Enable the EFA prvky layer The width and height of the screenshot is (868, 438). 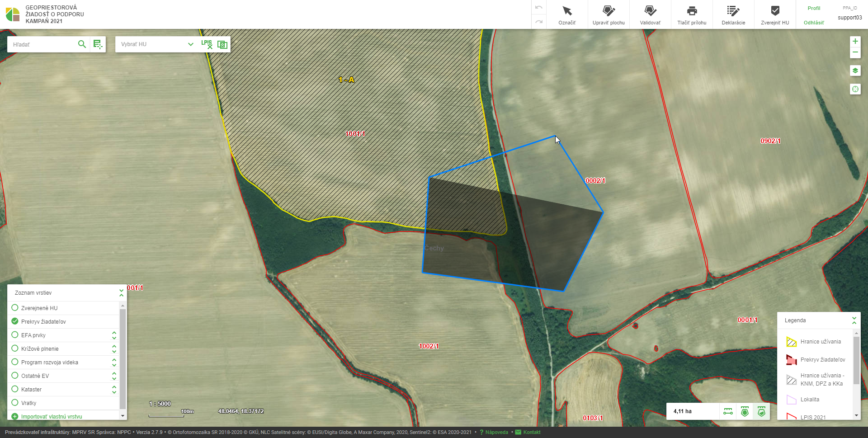(x=15, y=335)
